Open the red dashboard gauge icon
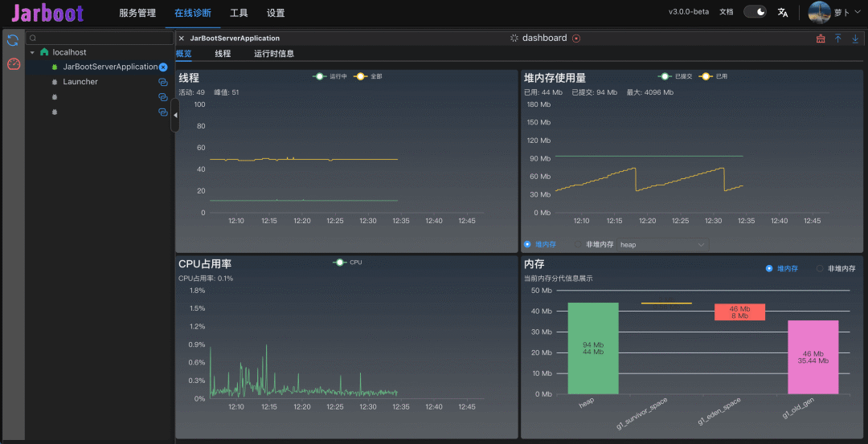The width and height of the screenshot is (868, 444). pos(13,64)
